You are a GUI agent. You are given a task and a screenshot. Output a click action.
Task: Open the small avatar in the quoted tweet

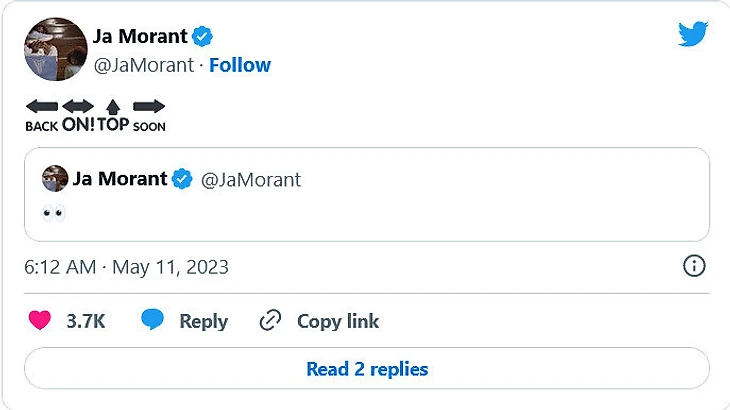click(x=55, y=180)
